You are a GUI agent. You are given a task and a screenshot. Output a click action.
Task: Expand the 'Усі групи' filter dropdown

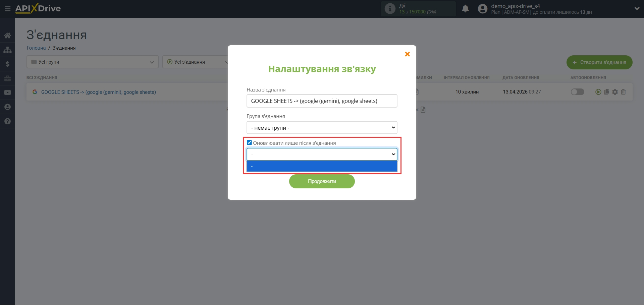(92, 62)
